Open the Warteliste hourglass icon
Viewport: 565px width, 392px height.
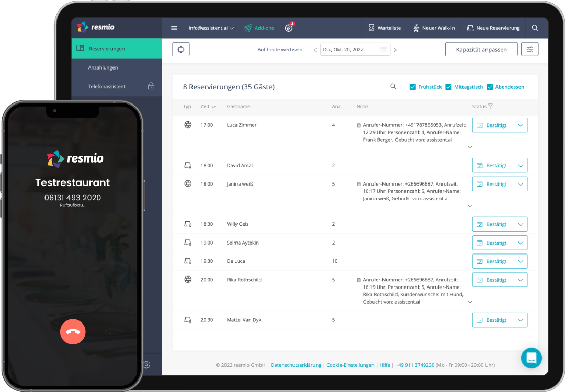point(371,28)
